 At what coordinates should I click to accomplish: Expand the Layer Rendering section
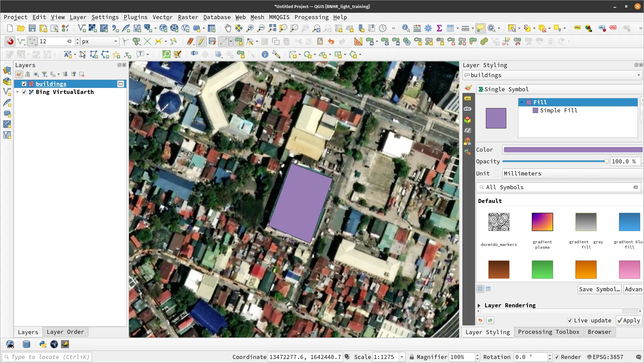click(479, 305)
